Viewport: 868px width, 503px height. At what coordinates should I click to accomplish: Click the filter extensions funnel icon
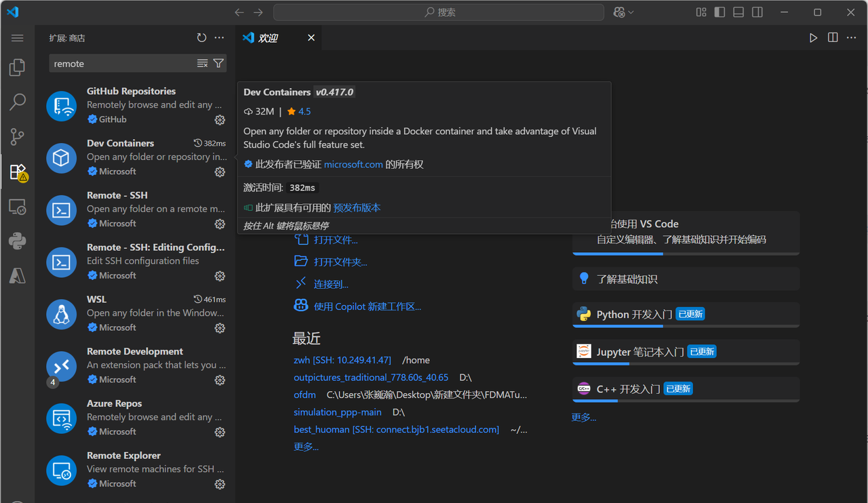(x=218, y=63)
